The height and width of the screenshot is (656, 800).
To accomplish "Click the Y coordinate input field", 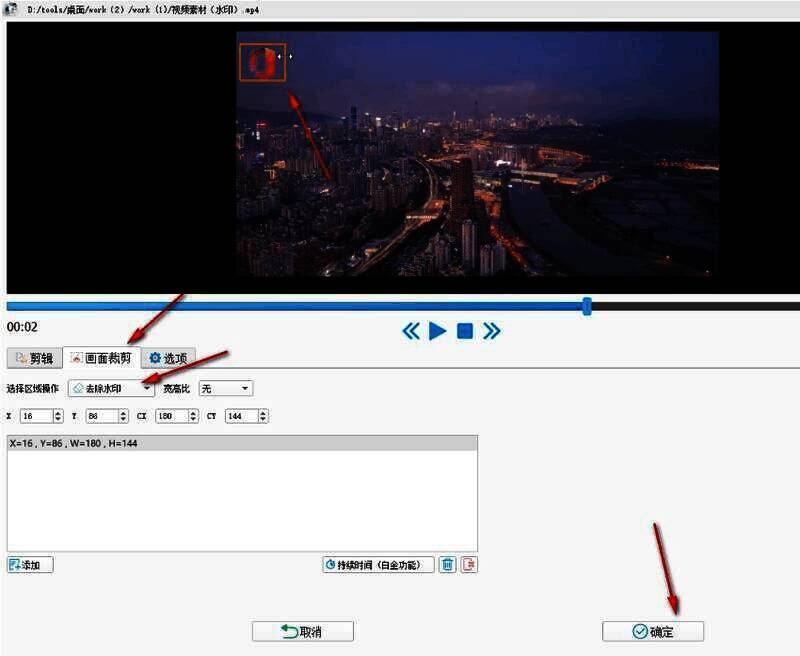I will click(x=100, y=416).
